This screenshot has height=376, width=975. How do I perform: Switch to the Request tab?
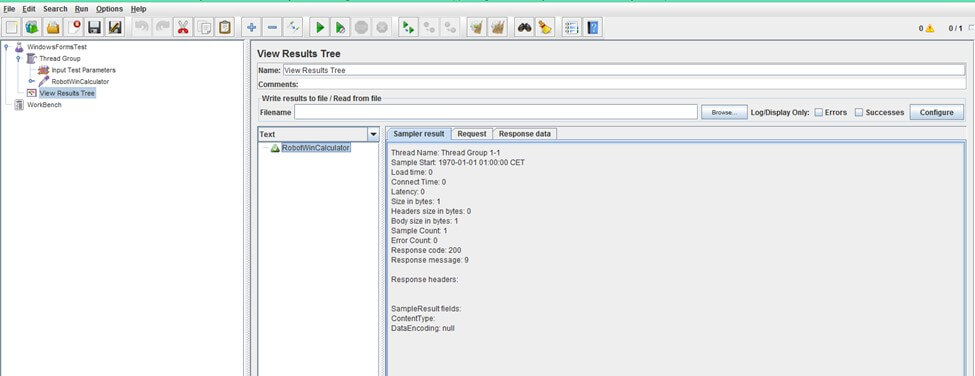(472, 134)
